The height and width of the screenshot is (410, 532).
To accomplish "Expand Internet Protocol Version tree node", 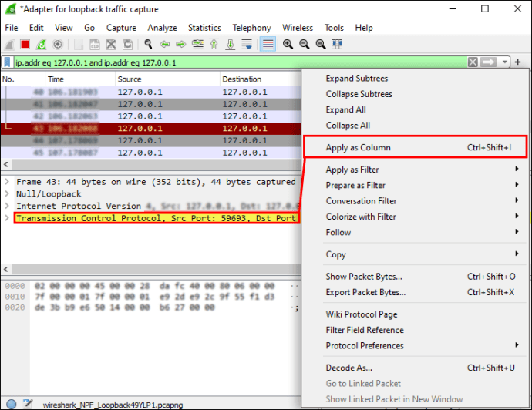I will tap(7, 206).
